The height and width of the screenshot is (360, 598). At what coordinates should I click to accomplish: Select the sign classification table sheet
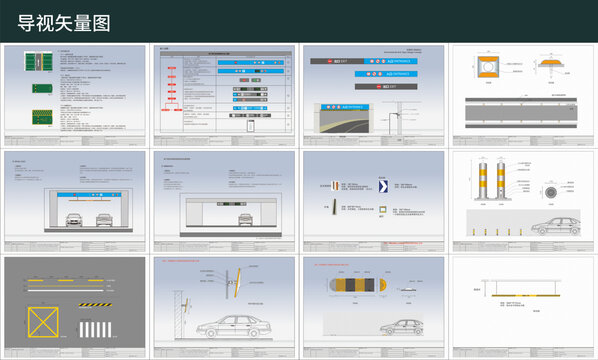pyautogui.click(x=224, y=96)
